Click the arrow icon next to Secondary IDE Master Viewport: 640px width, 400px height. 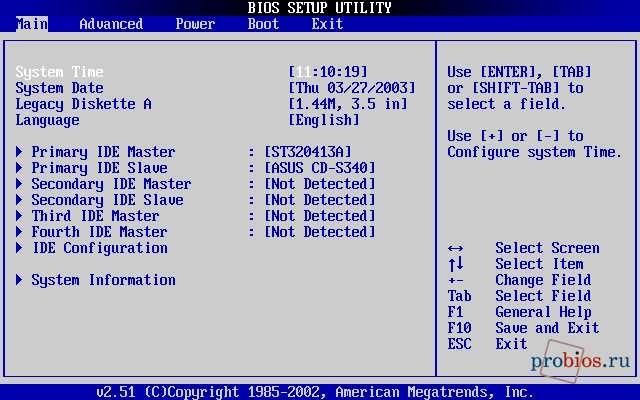tap(19, 184)
